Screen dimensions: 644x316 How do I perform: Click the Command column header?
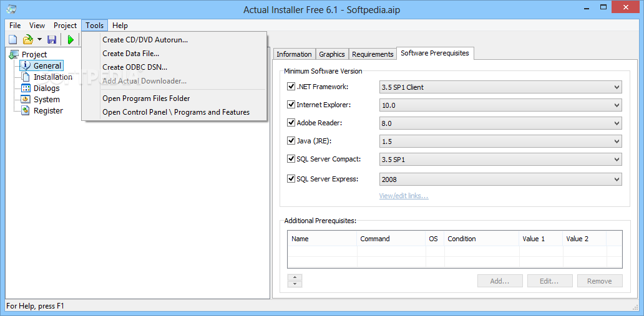pyautogui.click(x=391, y=239)
